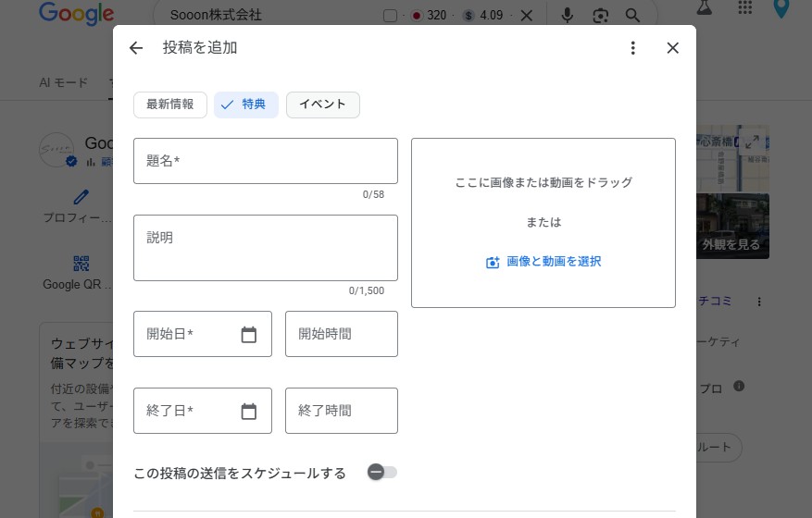Click the チコミ link in background
812x518 pixels.
[x=715, y=302]
